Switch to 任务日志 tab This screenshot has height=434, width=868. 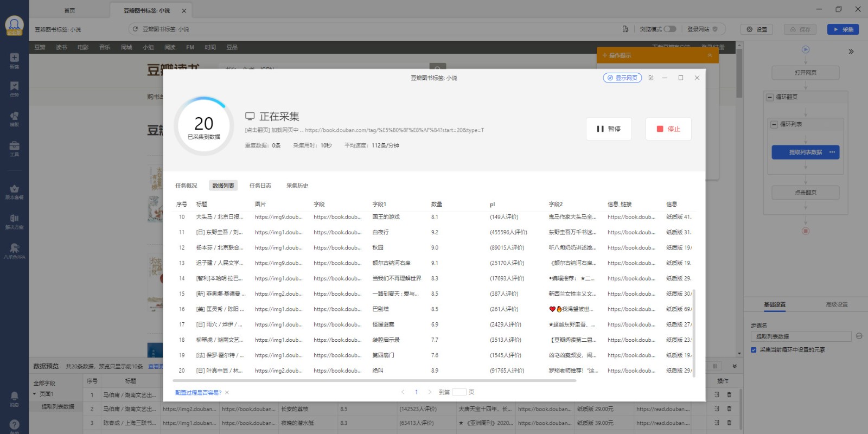pos(260,186)
